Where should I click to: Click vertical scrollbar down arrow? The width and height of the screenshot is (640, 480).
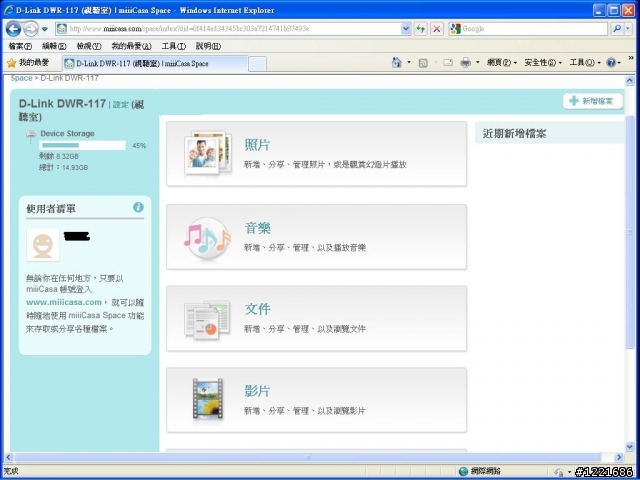[x=629, y=447]
